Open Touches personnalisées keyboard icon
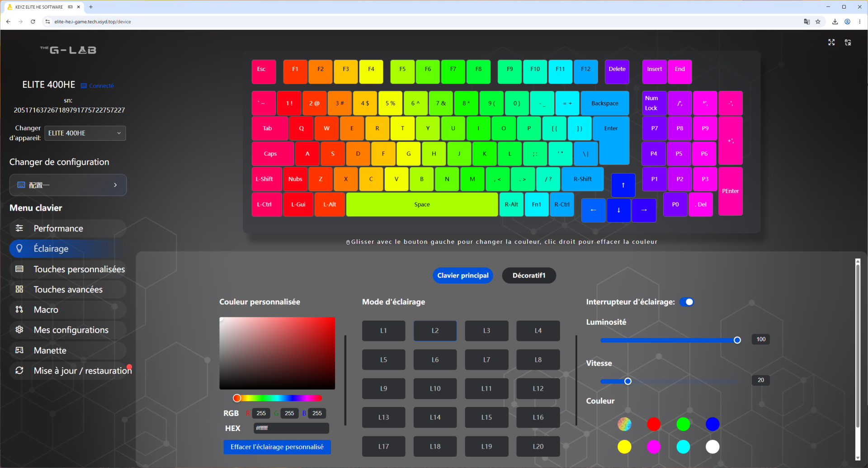868x468 pixels. click(19, 269)
